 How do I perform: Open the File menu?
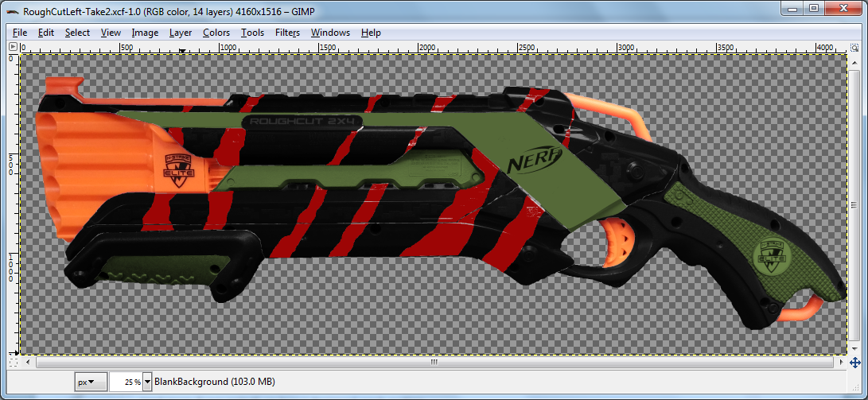click(19, 33)
